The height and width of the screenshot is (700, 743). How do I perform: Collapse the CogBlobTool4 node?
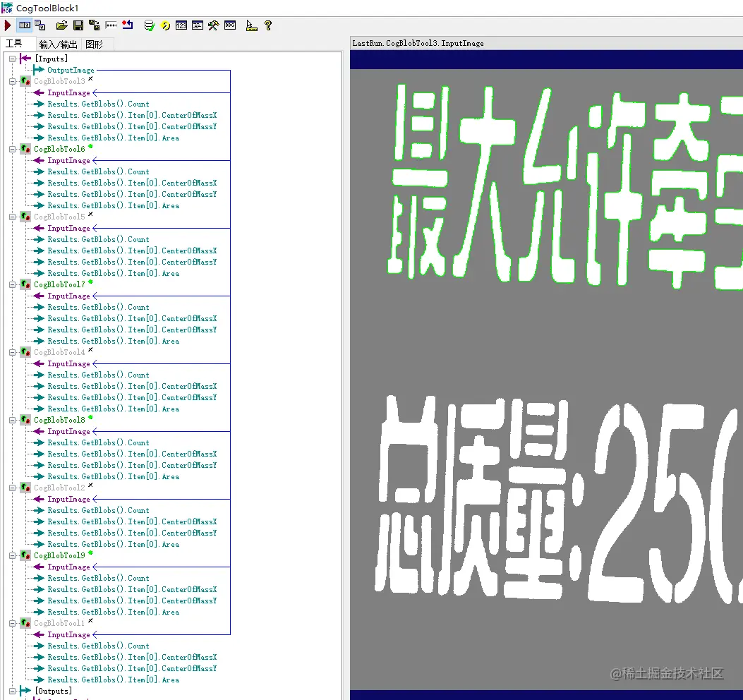tap(12, 353)
